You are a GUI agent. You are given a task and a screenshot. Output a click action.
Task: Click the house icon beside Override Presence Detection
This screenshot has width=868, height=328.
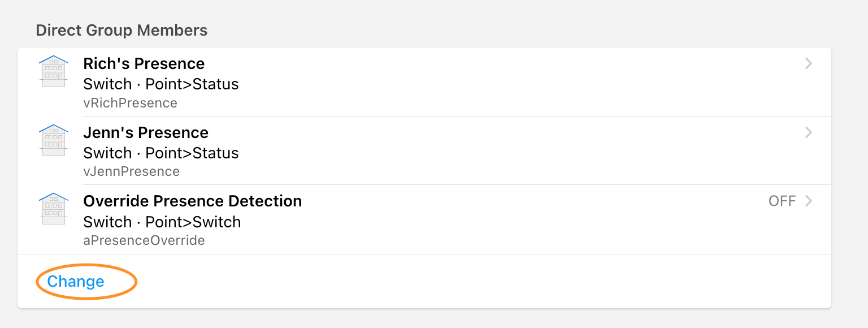tap(54, 209)
